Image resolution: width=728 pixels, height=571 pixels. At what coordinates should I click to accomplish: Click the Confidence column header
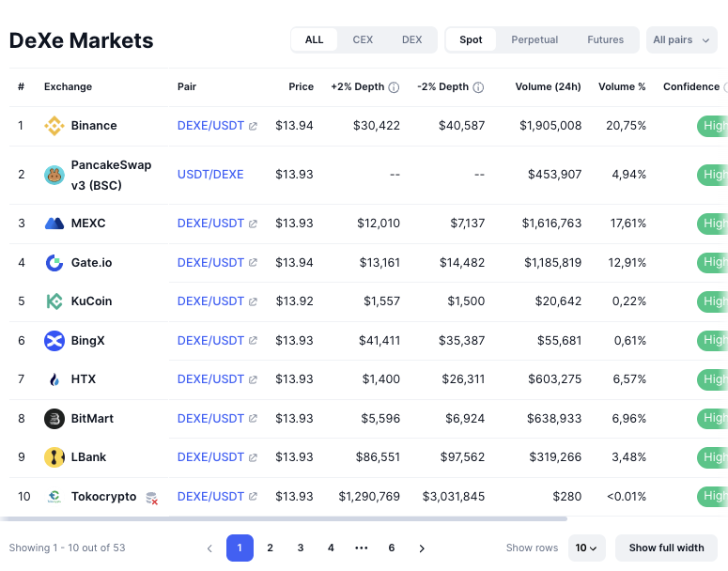click(x=691, y=86)
